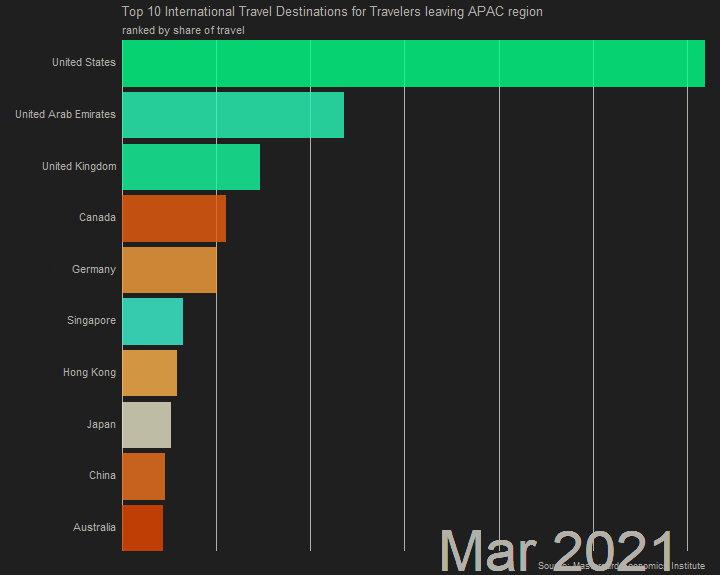This screenshot has width=720, height=575.
Task: Select the Canada axis label
Action: click(x=97, y=218)
